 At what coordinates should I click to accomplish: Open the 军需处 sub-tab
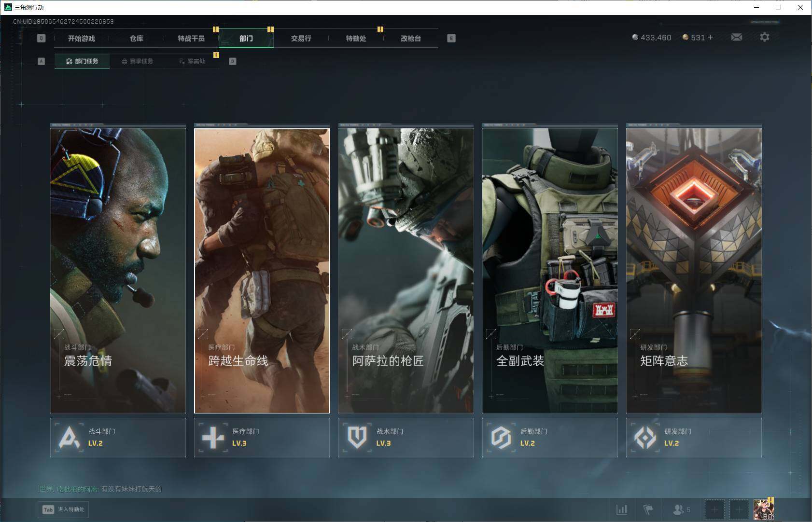(x=192, y=61)
